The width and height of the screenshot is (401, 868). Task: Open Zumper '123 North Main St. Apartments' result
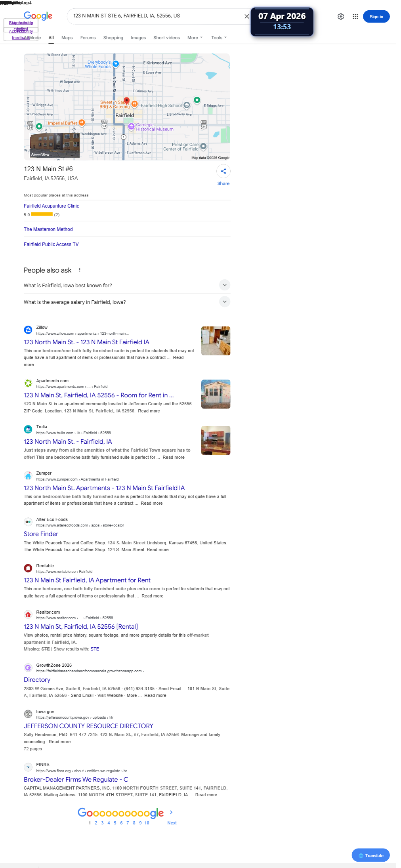[104, 488]
